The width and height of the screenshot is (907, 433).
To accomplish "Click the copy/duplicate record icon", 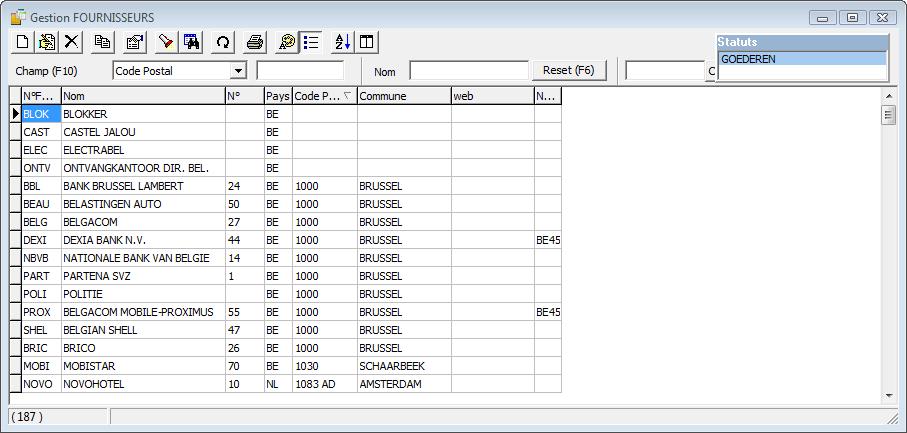I will tap(103, 42).
